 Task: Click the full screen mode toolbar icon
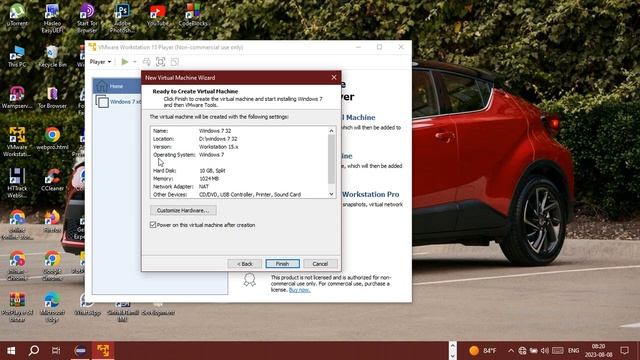tap(160, 62)
